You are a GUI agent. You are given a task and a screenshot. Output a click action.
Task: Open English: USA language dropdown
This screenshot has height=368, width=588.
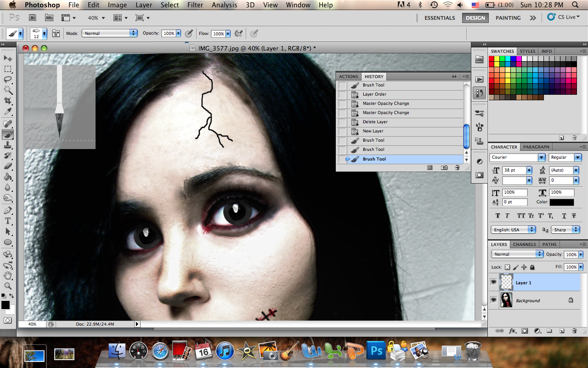coord(513,230)
